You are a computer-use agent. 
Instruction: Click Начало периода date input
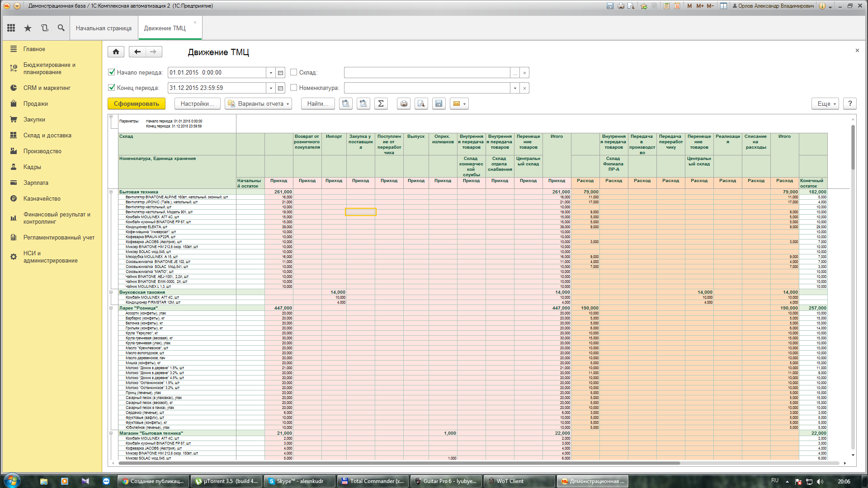[217, 73]
